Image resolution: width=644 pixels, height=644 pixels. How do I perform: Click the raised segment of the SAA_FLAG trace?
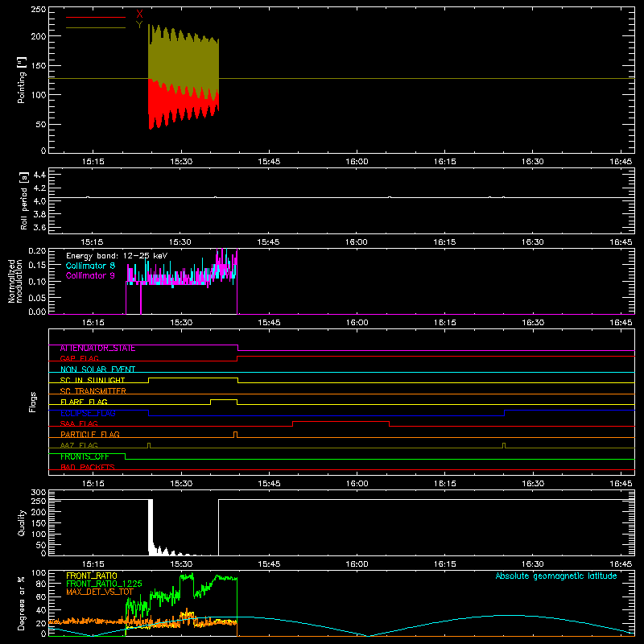pyautogui.click(x=341, y=421)
